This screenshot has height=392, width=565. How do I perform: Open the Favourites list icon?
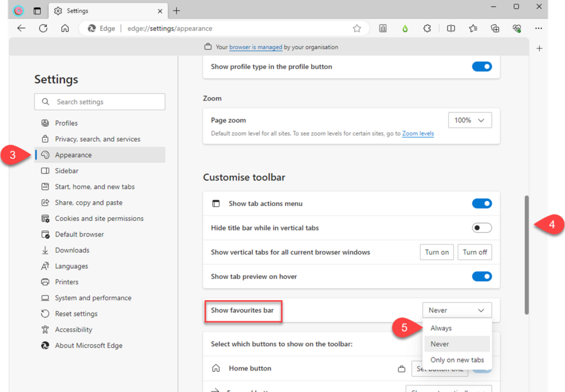[x=473, y=29]
